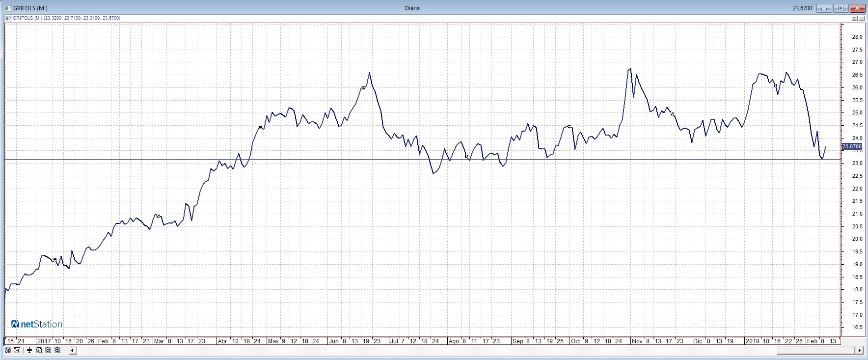Click the Jul label on date axis
The image size is (868, 360).
394,341
